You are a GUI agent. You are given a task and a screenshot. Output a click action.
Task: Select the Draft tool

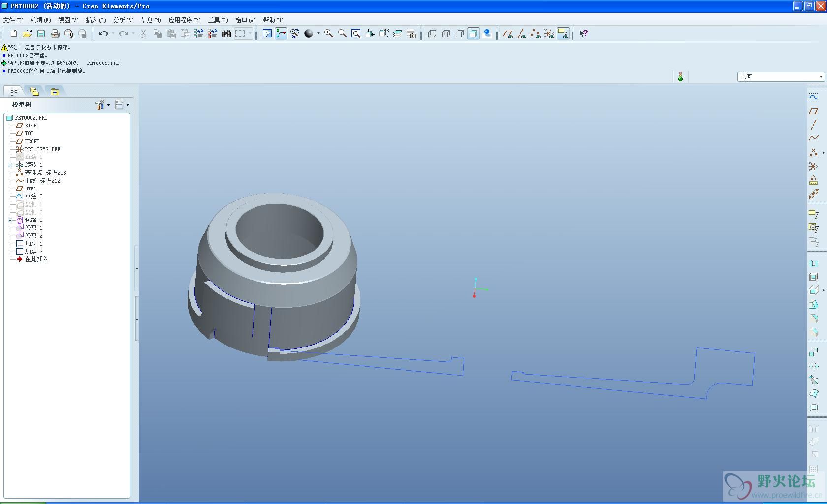coord(813,305)
